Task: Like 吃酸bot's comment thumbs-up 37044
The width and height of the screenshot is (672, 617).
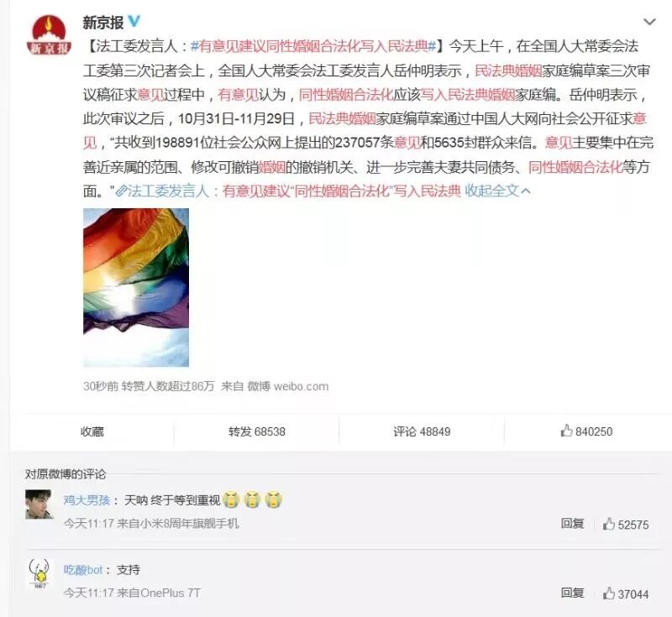Action: pyautogui.click(x=626, y=593)
